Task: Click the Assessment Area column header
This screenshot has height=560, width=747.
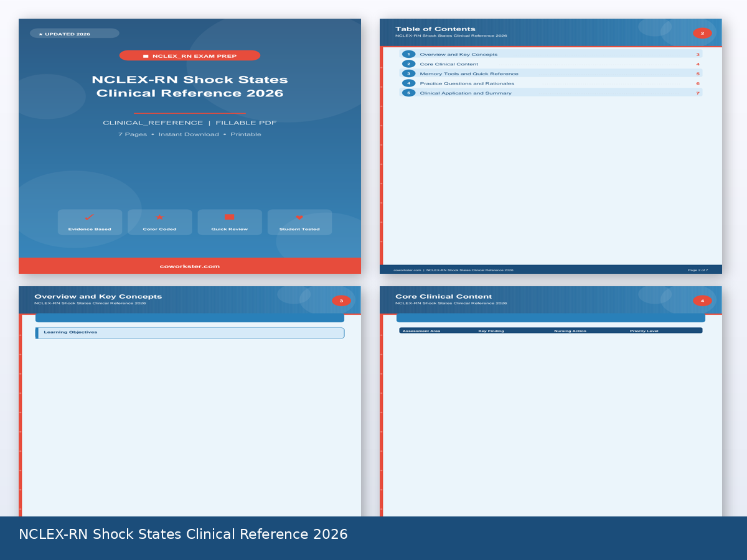Action: point(421,331)
